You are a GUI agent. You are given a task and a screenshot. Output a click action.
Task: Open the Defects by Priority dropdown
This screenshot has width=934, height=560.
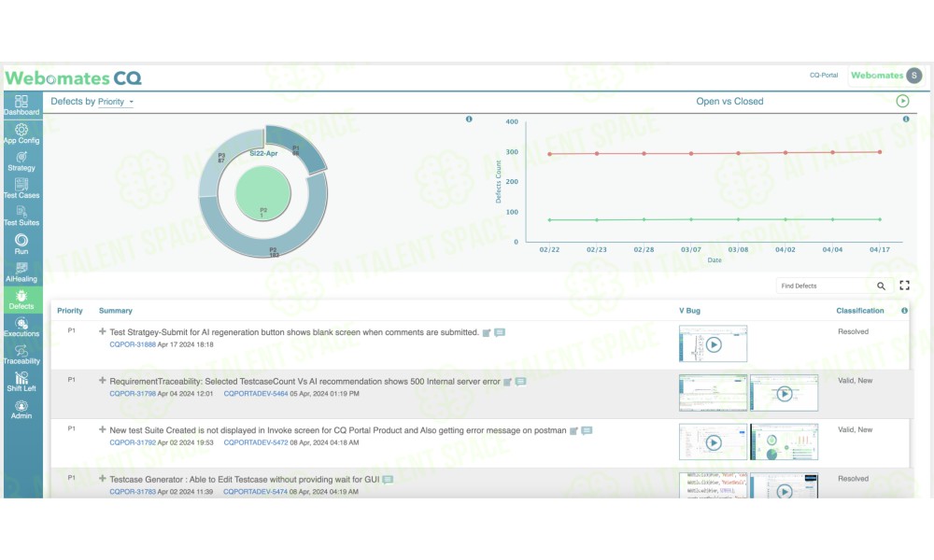(x=116, y=102)
